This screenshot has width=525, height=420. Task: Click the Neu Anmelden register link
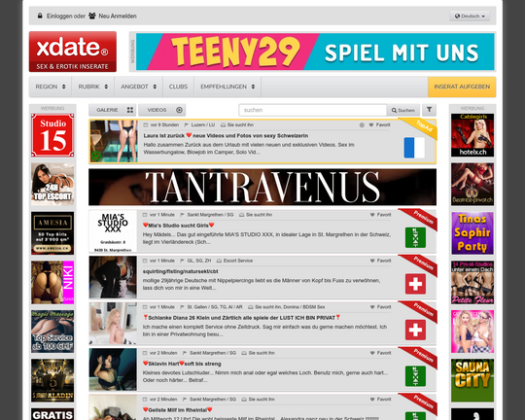pos(118,17)
